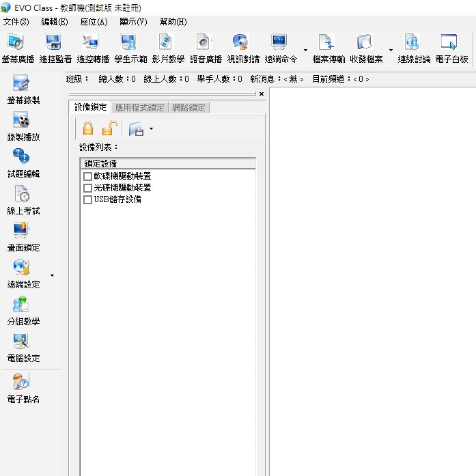Open the 座位(A) menu
This screenshot has height=476, width=476.
pos(94,22)
